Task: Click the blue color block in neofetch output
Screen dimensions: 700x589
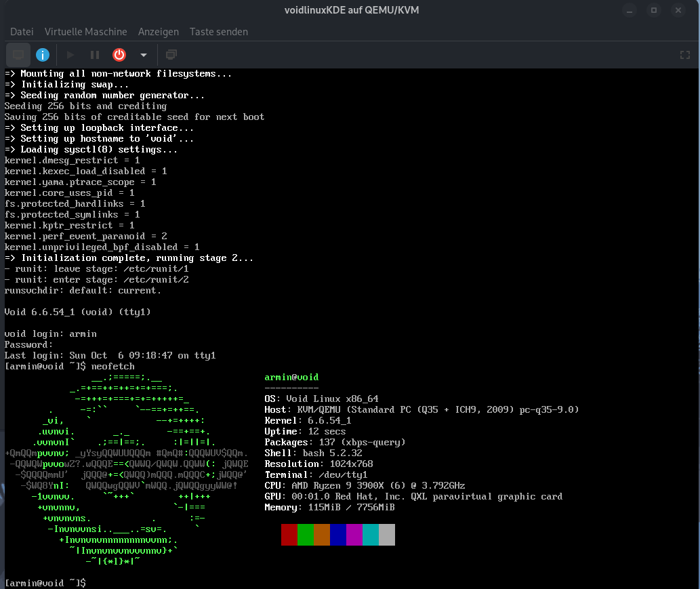Action: tap(338, 534)
